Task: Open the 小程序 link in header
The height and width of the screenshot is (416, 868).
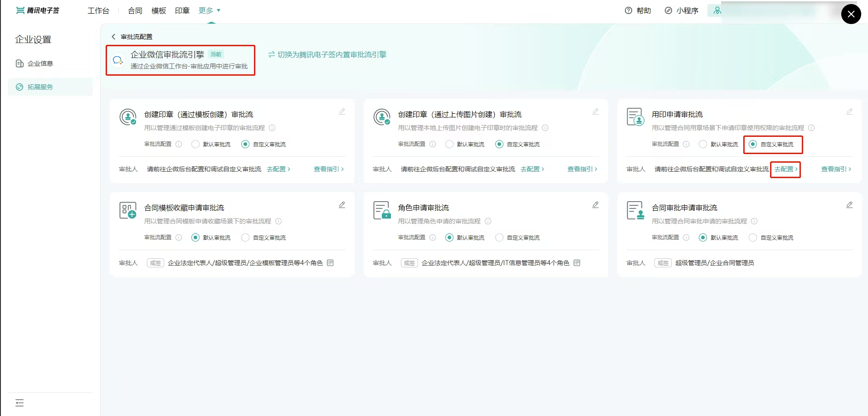Action: pos(682,10)
